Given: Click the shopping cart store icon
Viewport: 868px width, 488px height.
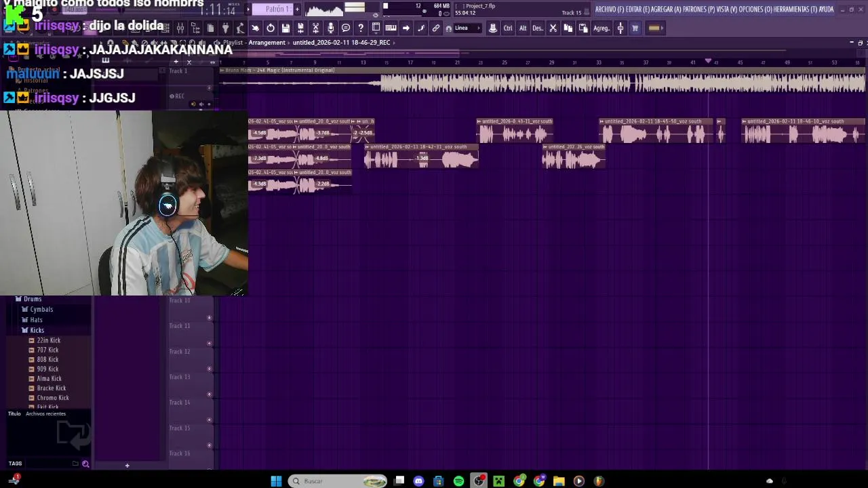Looking at the screenshot, I should [x=635, y=28].
